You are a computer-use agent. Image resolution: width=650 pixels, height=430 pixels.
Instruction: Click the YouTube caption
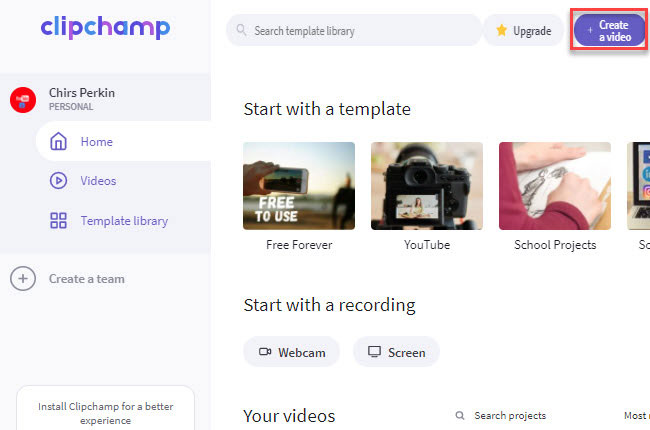click(x=427, y=245)
